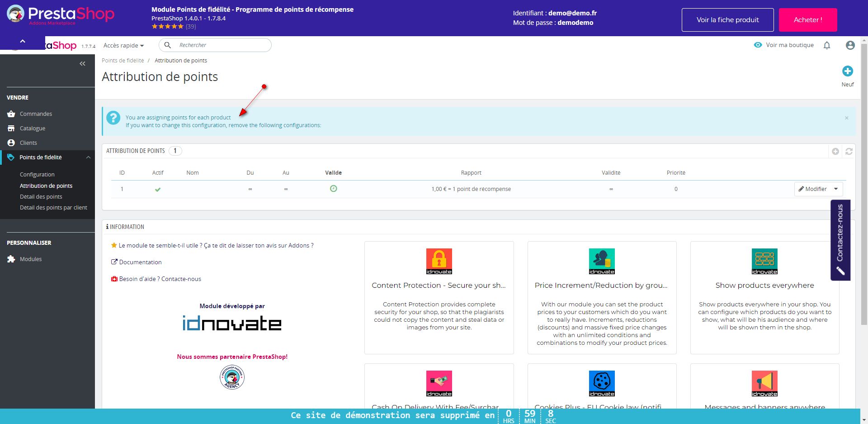
Task: Open Attribution de points sidebar item
Action: pyautogui.click(x=46, y=186)
